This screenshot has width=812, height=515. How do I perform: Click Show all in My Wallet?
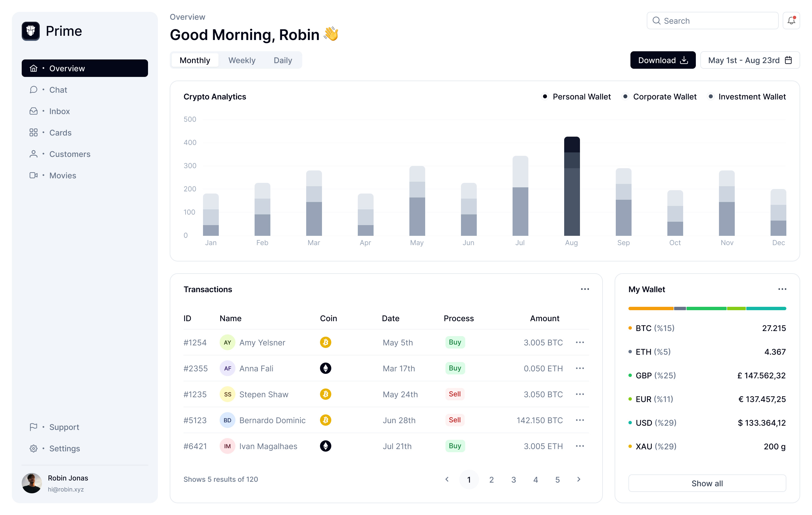[x=707, y=483]
